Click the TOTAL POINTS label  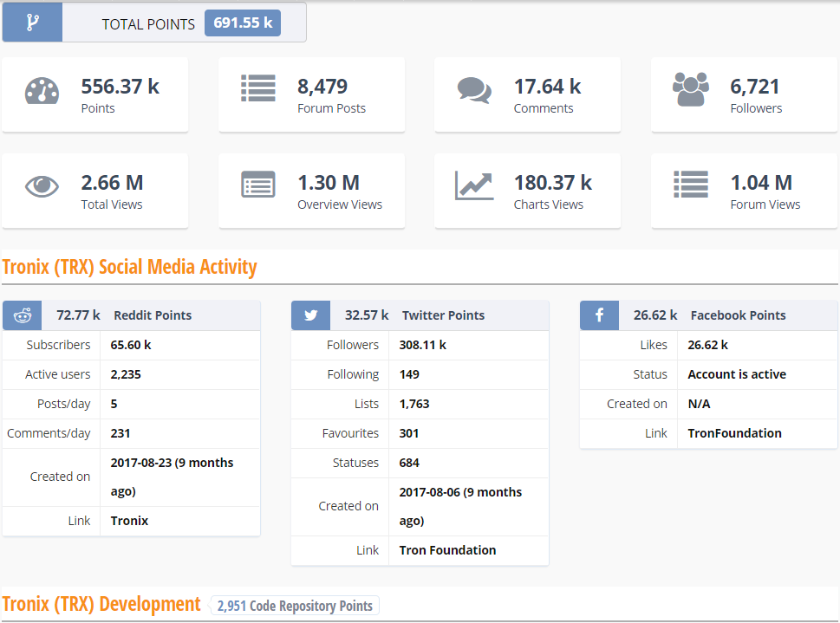[148, 24]
